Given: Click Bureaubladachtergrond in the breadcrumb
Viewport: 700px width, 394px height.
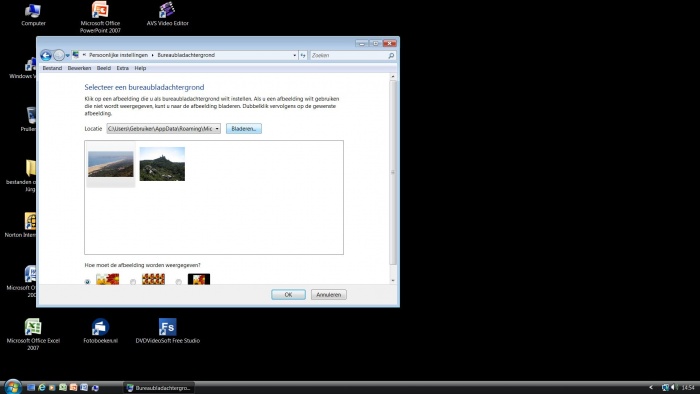Looking at the screenshot, I should (186, 55).
